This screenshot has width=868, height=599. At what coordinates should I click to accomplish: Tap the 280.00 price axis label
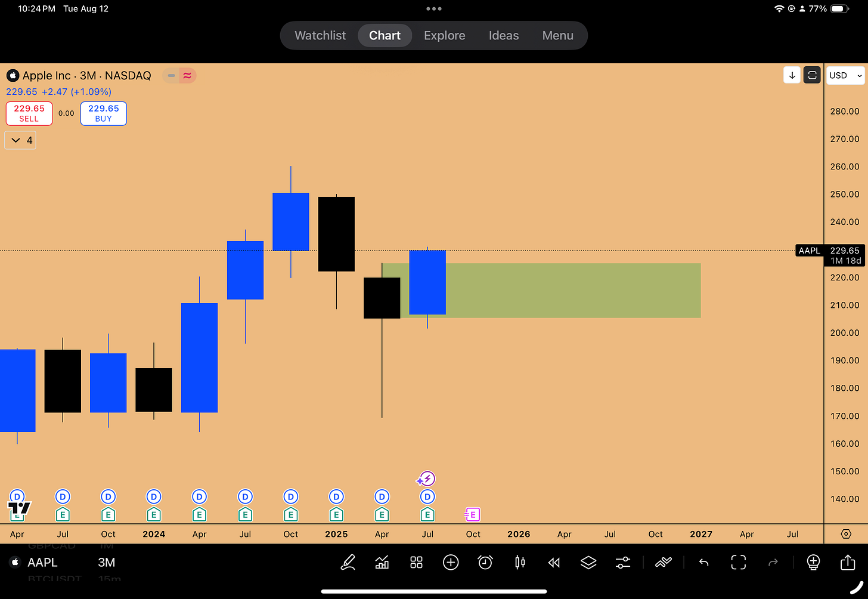[x=845, y=111]
